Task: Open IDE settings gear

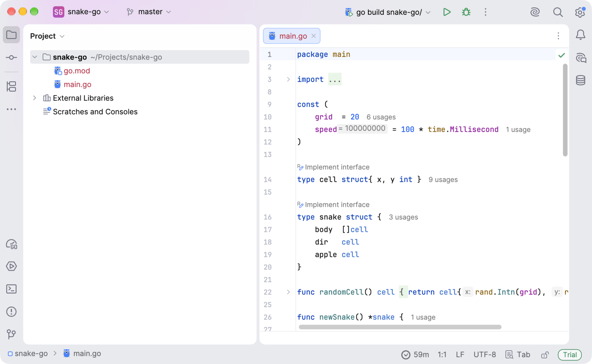Action: 580,12
